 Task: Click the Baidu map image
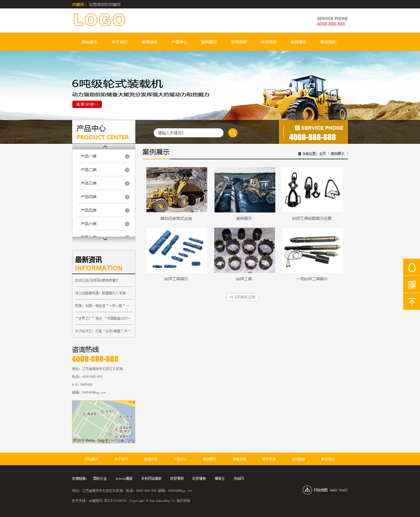click(104, 422)
